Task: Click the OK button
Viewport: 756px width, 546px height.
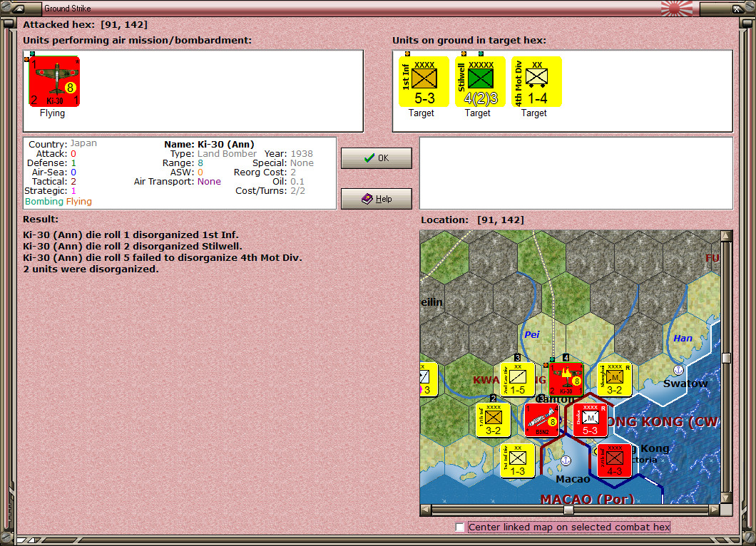Action: [377, 158]
